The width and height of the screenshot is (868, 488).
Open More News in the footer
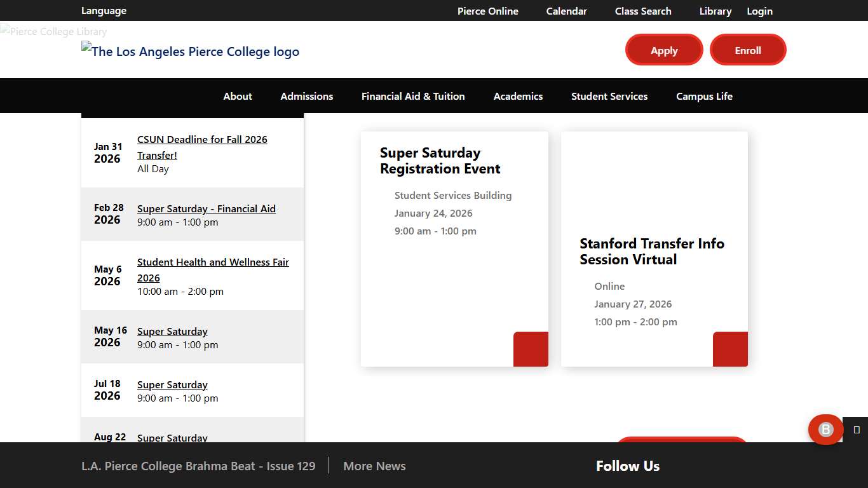coord(374,466)
